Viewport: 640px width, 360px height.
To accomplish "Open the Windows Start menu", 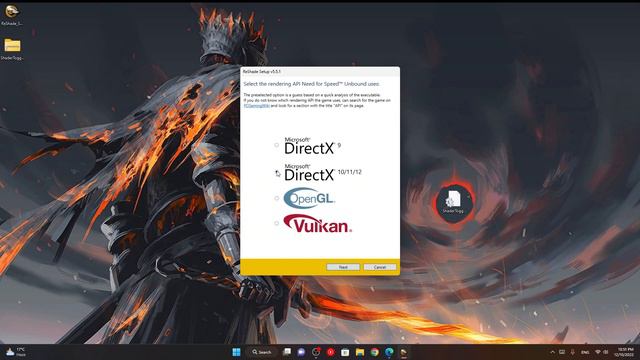I will 236,352.
